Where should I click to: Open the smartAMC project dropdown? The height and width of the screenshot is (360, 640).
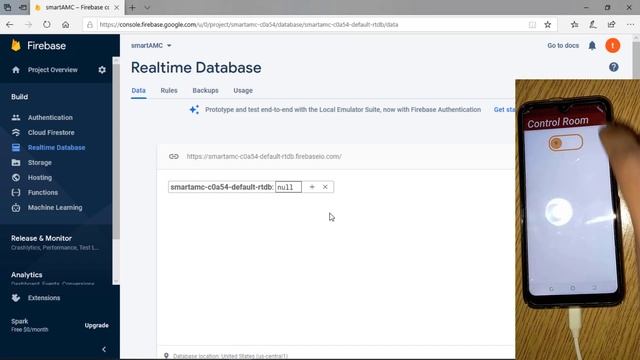click(x=151, y=46)
